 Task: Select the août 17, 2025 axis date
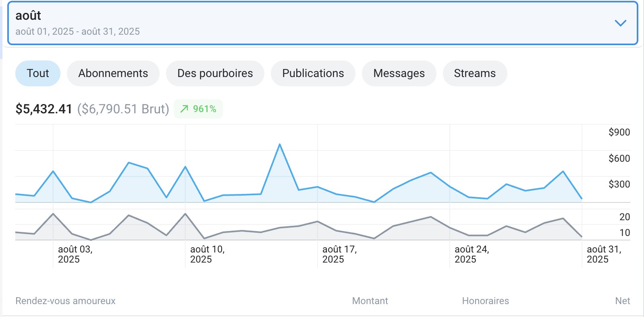(339, 254)
